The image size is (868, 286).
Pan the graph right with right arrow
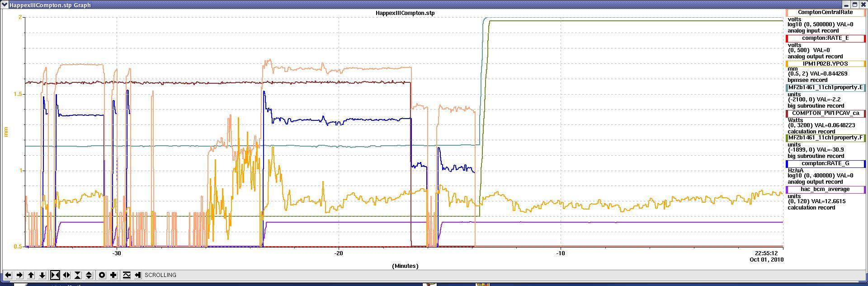pyautogui.click(x=19, y=275)
